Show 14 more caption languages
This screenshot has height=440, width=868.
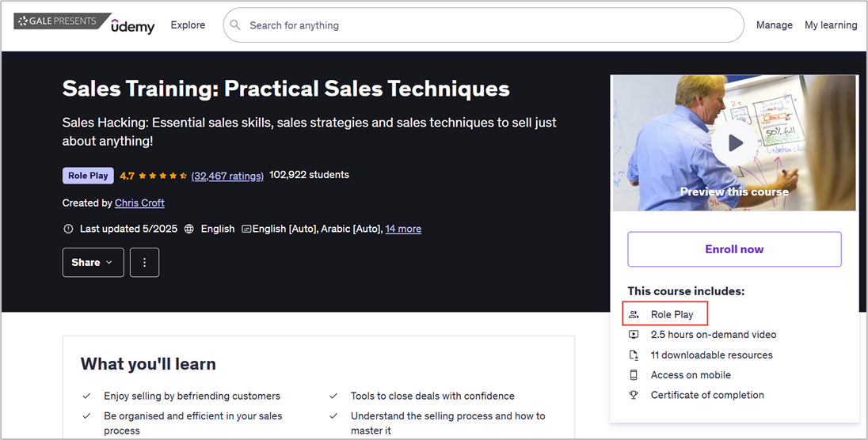[403, 229]
